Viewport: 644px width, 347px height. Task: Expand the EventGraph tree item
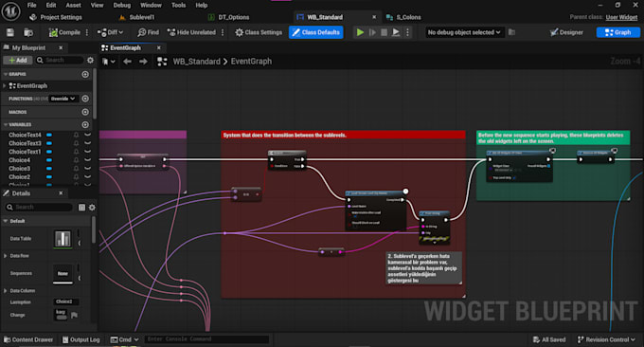5,86
